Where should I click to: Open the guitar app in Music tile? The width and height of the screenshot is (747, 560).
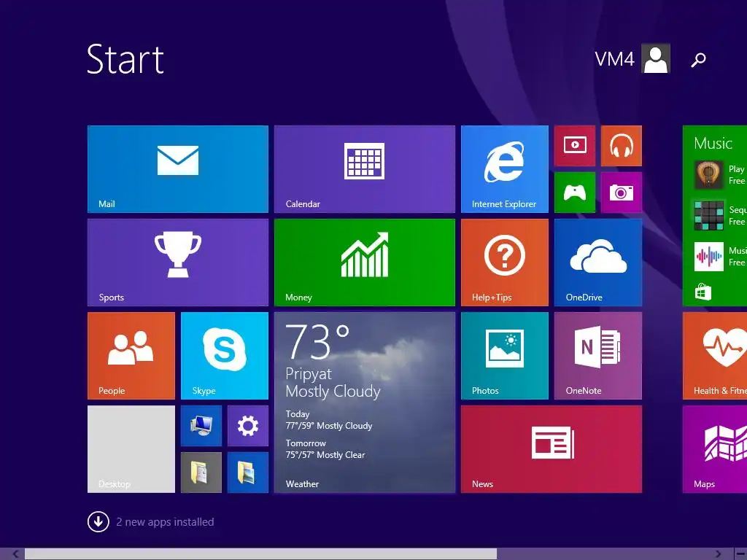tap(708, 175)
